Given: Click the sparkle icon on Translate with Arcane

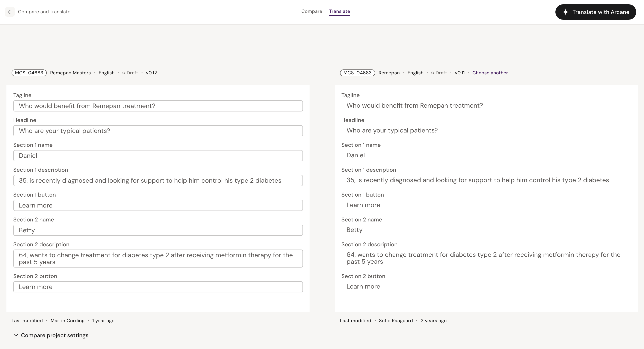Looking at the screenshot, I should 566,12.
